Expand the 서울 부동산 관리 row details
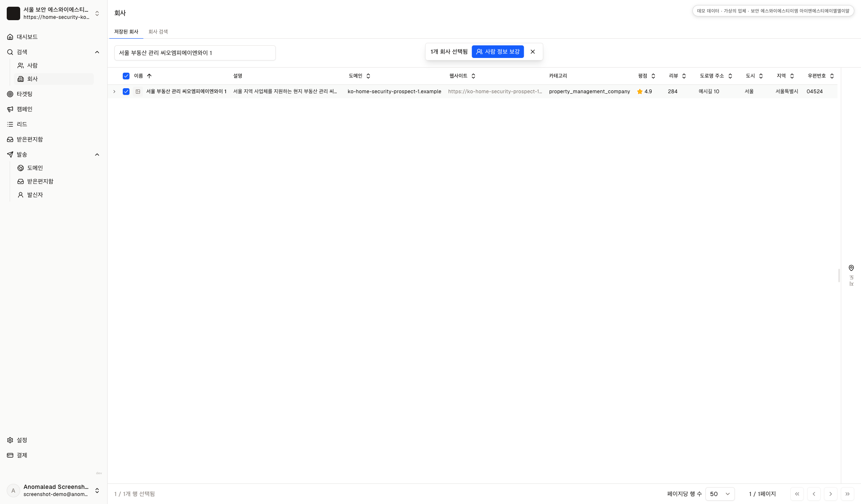 click(x=114, y=92)
